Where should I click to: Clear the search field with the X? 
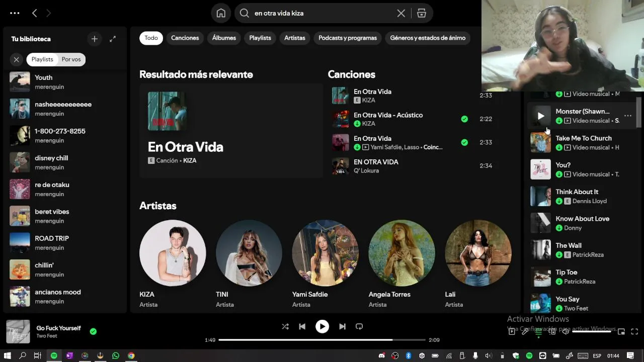tap(401, 13)
